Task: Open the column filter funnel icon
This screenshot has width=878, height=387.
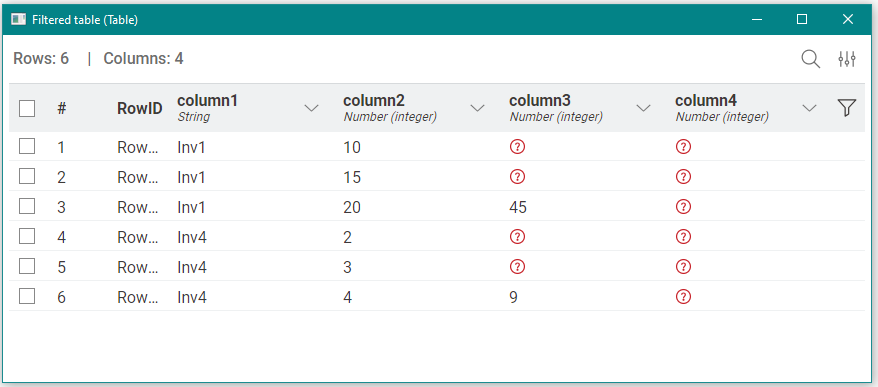Action: [847, 108]
